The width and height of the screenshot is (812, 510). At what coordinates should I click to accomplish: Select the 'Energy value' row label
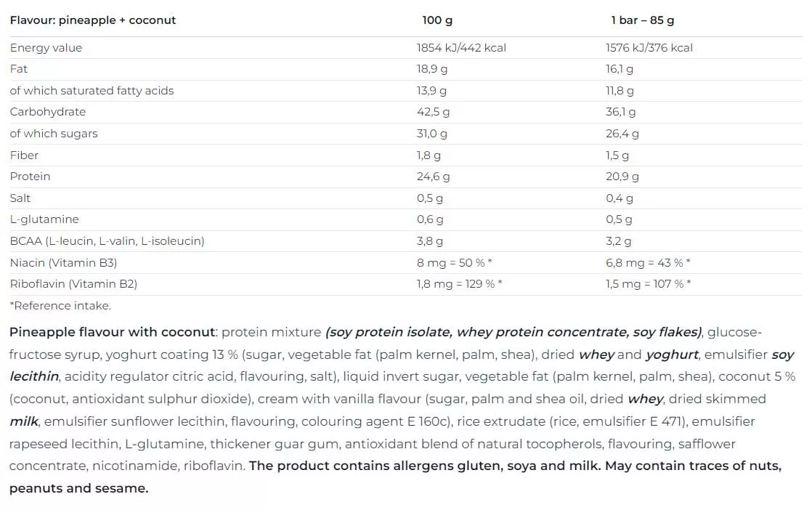[x=46, y=48]
